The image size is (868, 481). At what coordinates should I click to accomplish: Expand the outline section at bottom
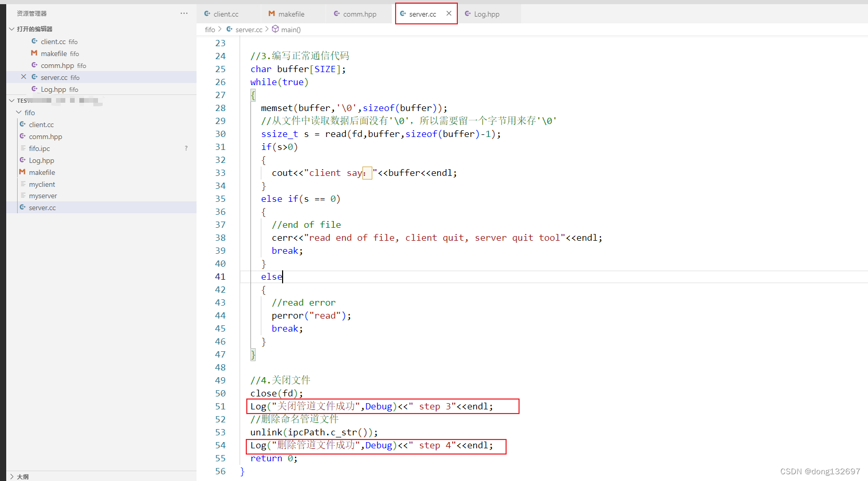click(11, 476)
